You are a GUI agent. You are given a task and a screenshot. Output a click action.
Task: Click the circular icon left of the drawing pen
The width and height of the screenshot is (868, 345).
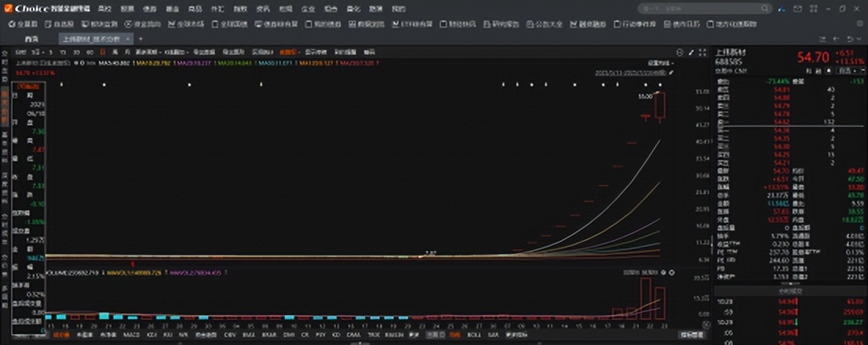click(x=680, y=53)
